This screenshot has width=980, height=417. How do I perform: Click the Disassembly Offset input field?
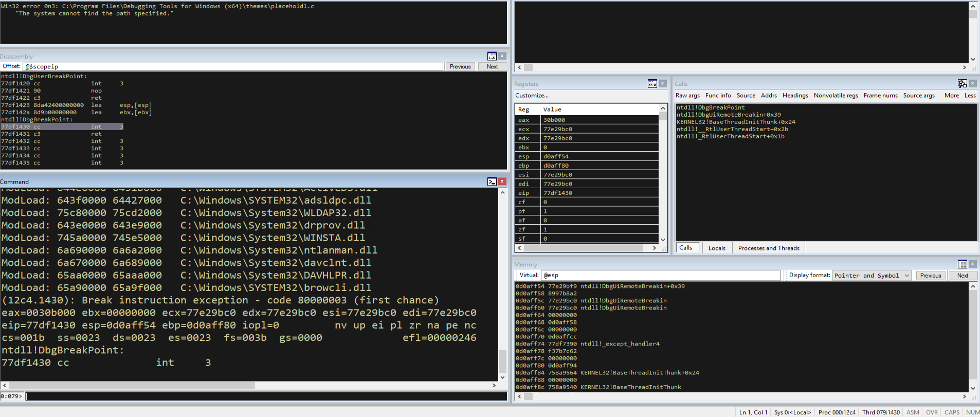pos(233,66)
